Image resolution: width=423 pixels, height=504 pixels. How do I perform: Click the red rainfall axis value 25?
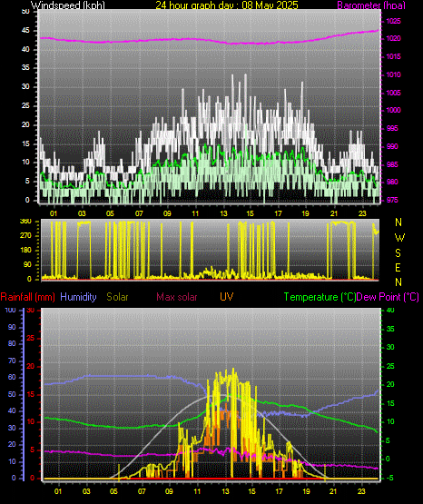pyautogui.click(x=31, y=339)
